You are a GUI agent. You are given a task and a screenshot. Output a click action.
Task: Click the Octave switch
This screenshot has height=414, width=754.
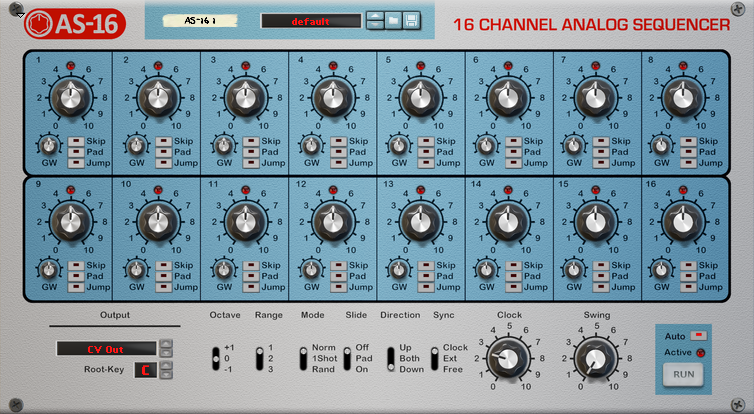[x=216, y=358]
